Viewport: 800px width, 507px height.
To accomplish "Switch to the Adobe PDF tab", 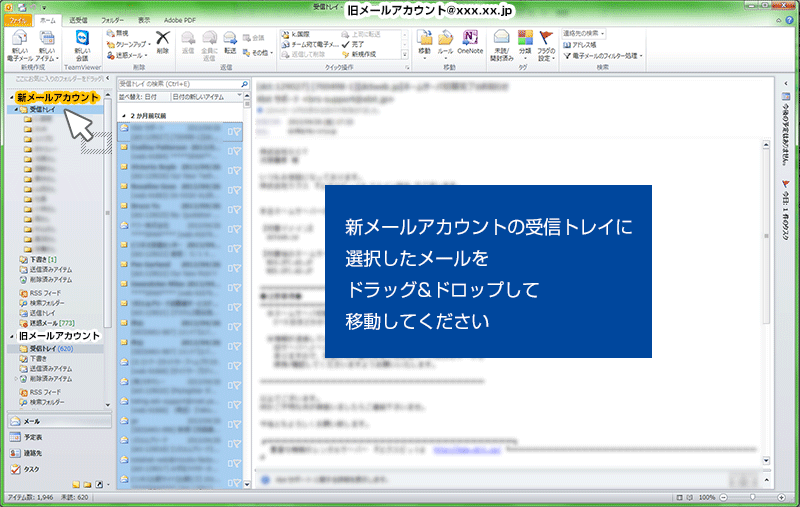I will coord(180,20).
